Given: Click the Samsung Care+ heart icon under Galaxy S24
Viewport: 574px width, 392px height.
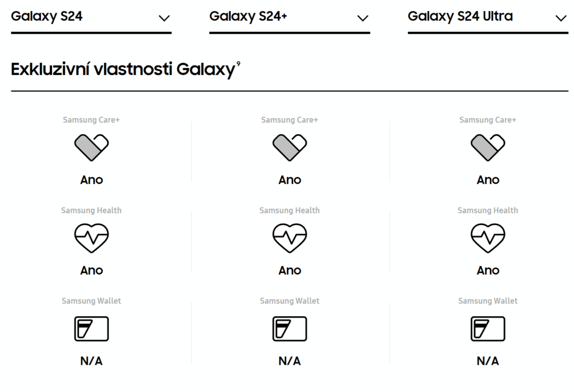Looking at the screenshot, I should 91,147.
